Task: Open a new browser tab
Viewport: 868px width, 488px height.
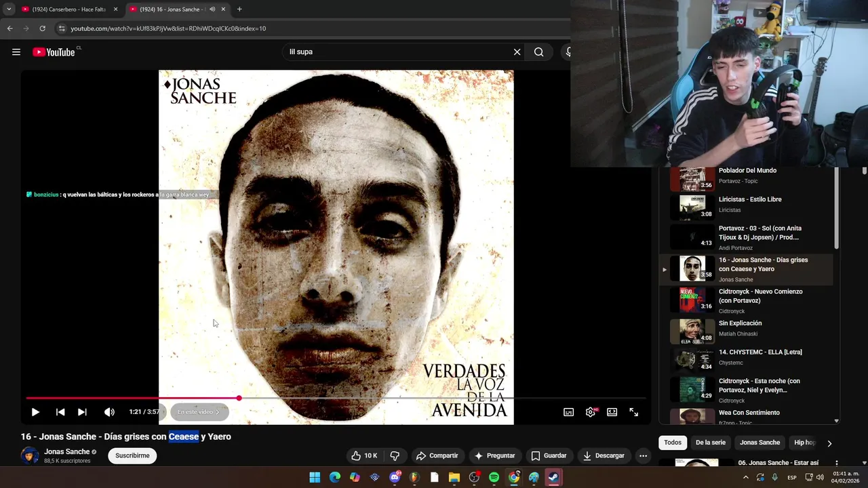Action: pyautogui.click(x=239, y=9)
